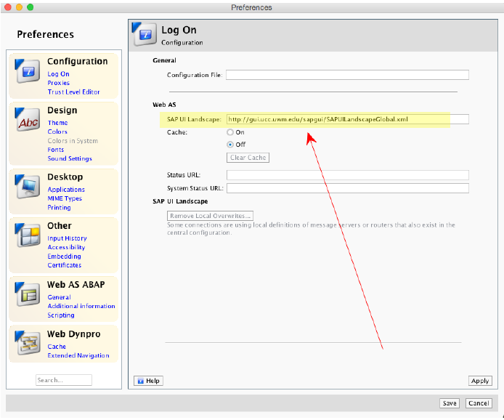Open the Sound Settings page
The height and width of the screenshot is (420, 504).
click(x=70, y=158)
